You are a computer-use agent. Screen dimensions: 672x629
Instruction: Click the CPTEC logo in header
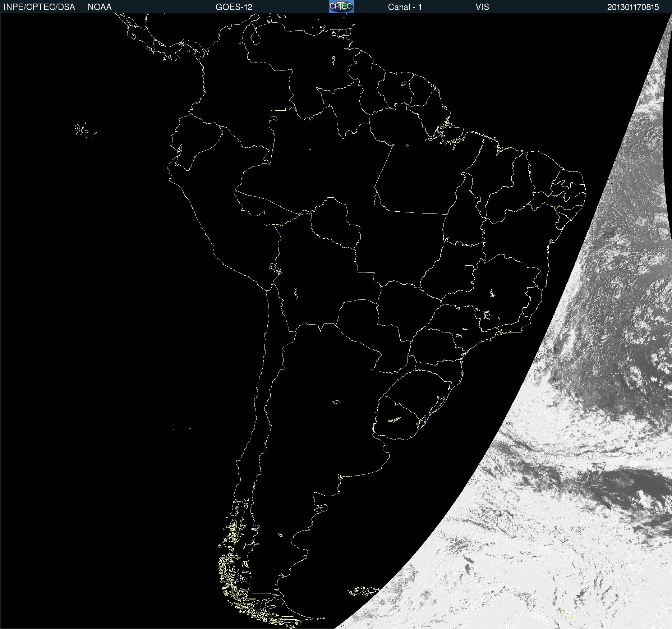point(341,6)
